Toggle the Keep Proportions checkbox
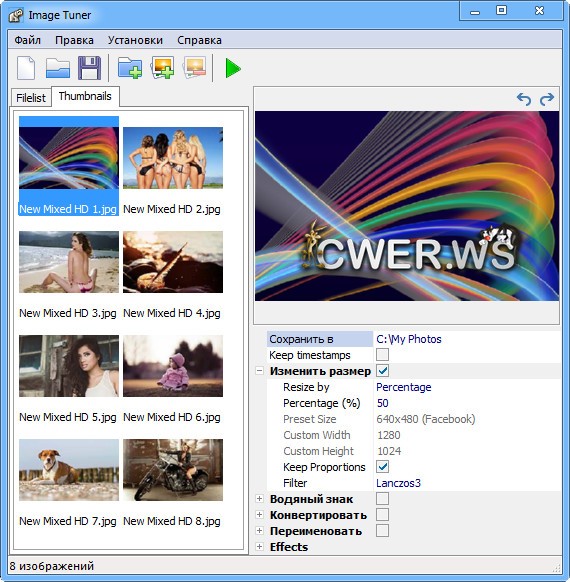The height and width of the screenshot is (582, 570). [382, 467]
